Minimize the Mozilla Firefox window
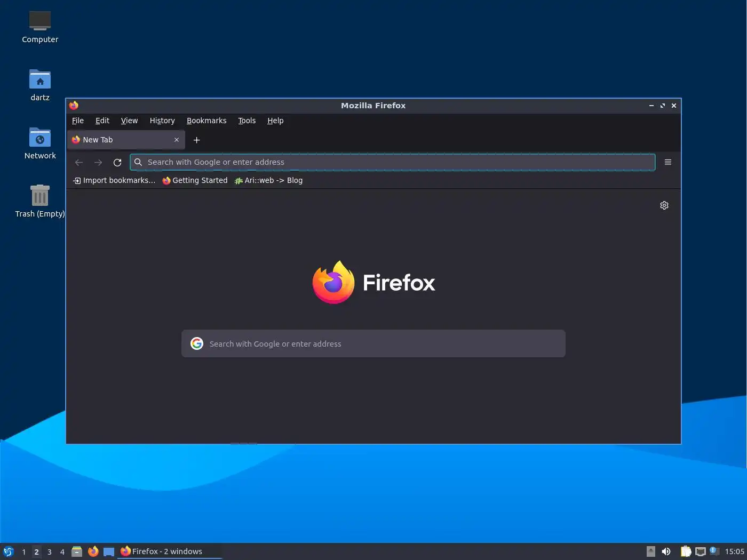The image size is (747, 560). click(651, 106)
